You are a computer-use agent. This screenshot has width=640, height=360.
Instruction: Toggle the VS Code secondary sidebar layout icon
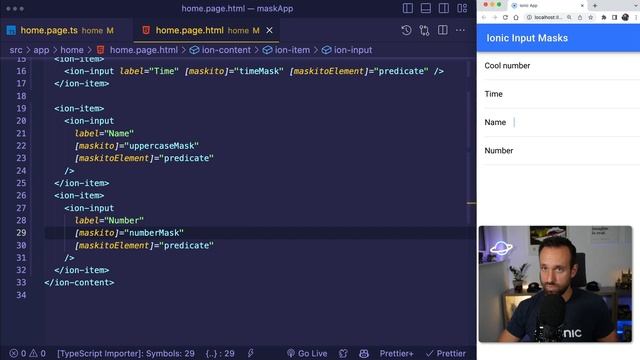pyautogui.click(x=444, y=8)
